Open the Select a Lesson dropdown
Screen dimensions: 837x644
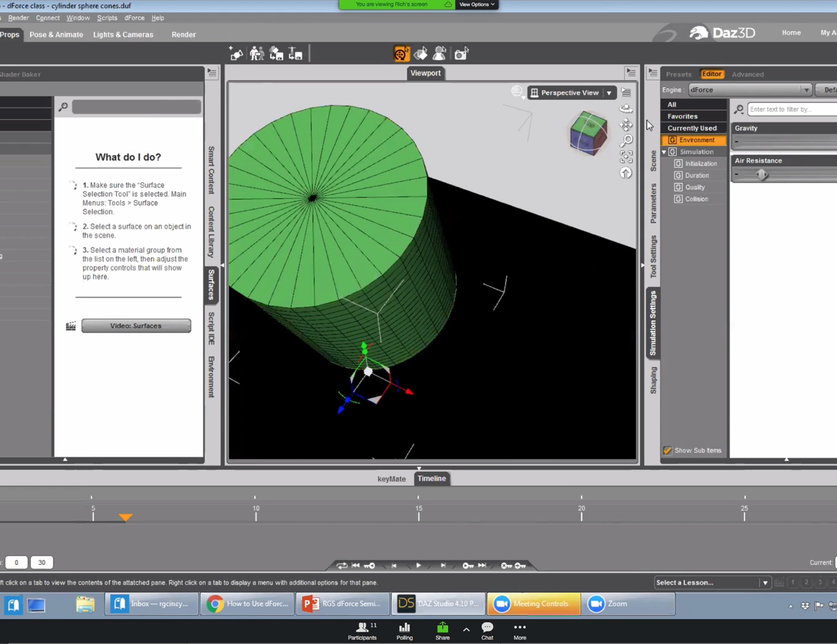pyautogui.click(x=764, y=582)
